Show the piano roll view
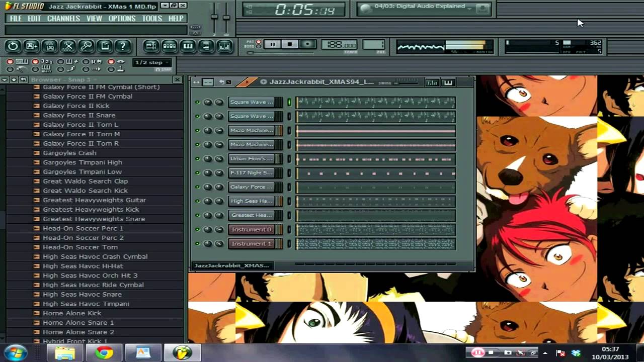644x362 pixels. 188,46
